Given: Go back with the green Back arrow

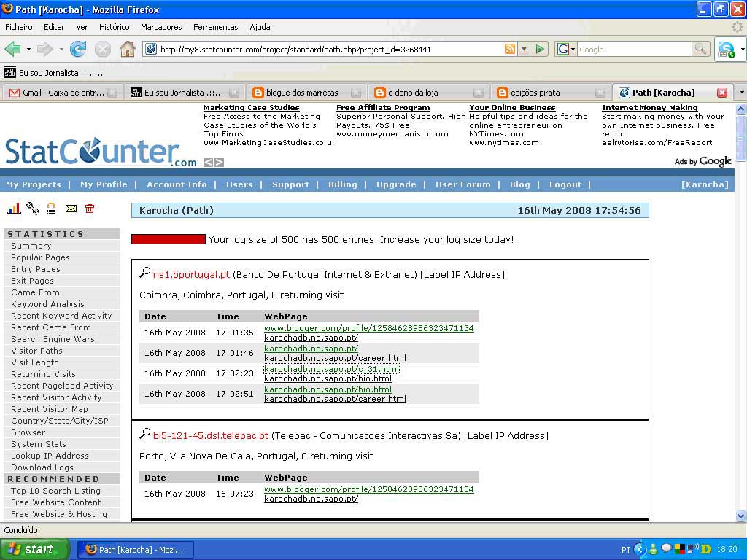Looking at the screenshot, I should click(x=13, y=49).
